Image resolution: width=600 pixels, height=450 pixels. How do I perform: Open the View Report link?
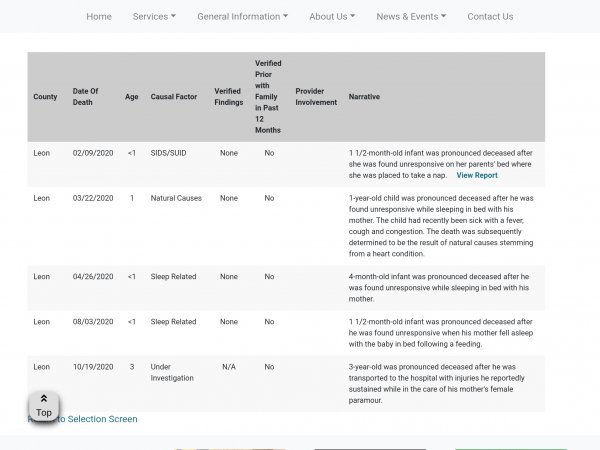point(476,175)
